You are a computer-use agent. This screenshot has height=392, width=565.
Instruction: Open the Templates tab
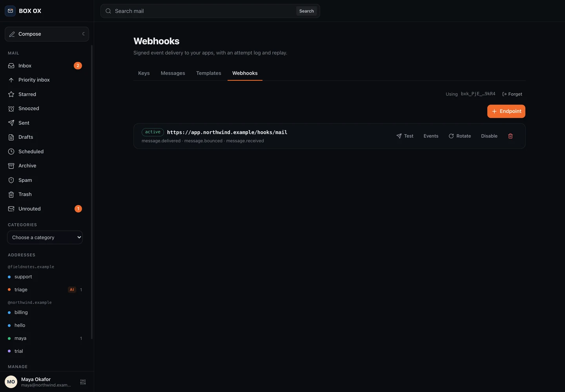coord(209,73)
